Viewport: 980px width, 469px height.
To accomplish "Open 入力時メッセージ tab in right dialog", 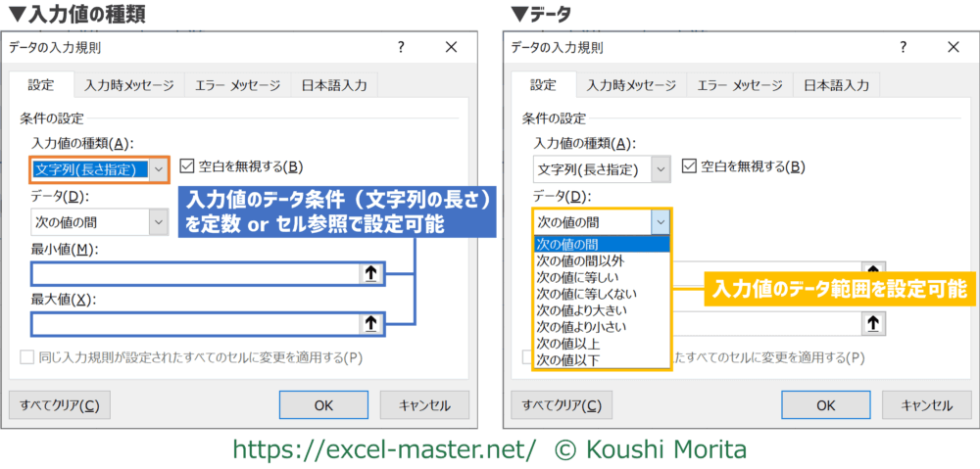I will (x=630, y=86).
